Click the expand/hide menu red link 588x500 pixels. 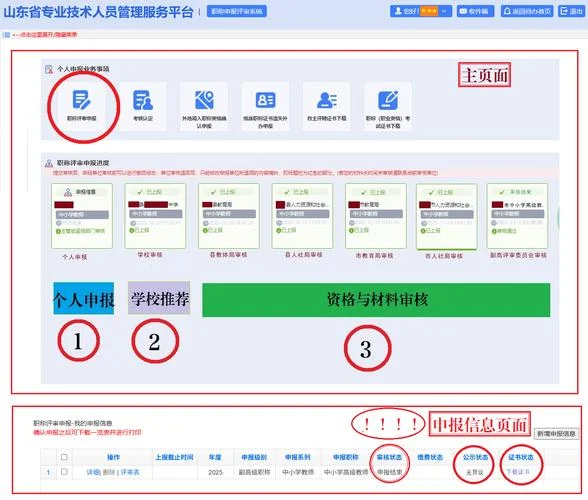tap(45, 35)
